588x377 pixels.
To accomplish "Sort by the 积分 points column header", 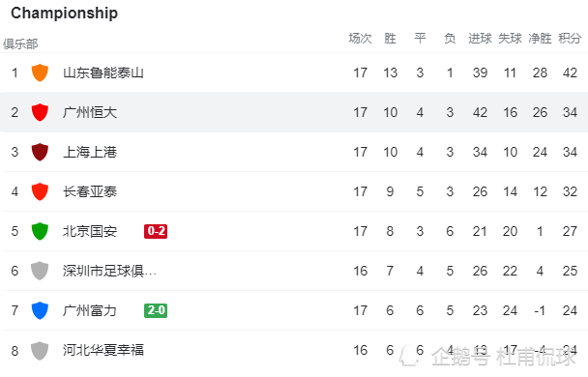I will [570, 39].
